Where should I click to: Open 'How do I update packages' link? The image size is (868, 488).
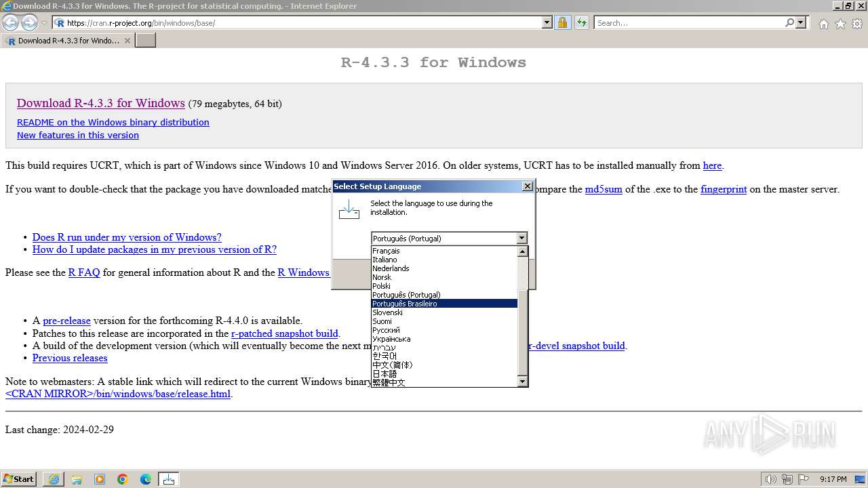coord(155,249)
